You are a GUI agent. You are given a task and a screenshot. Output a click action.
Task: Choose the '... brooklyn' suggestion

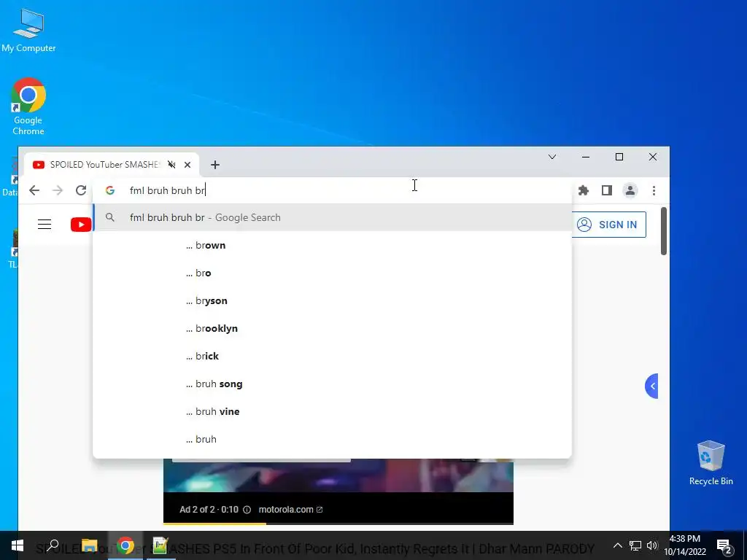tap(332, 328)
